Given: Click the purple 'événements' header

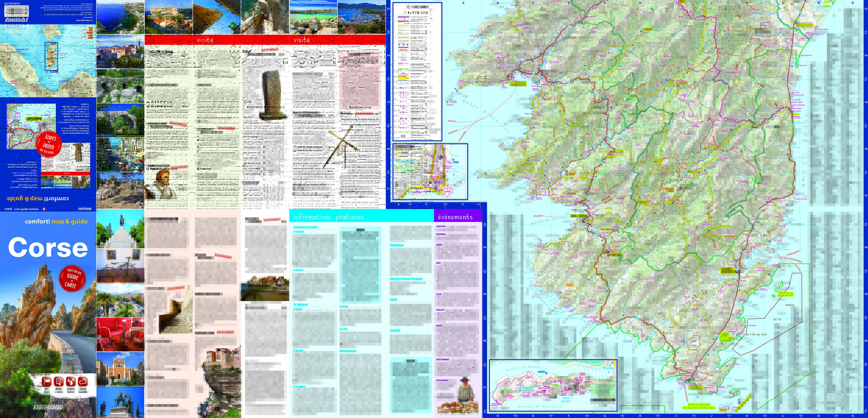Looking at the screenshot, I should [x=455, y=217].
